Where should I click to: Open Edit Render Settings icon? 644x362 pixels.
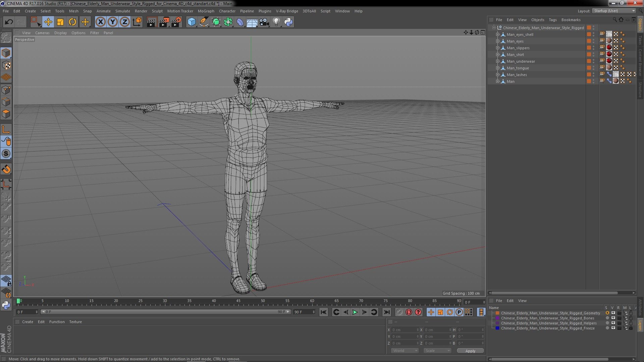[x=176, y=22]
